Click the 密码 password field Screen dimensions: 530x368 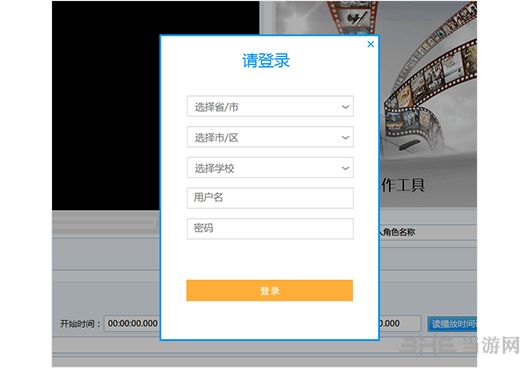point(270,229)
